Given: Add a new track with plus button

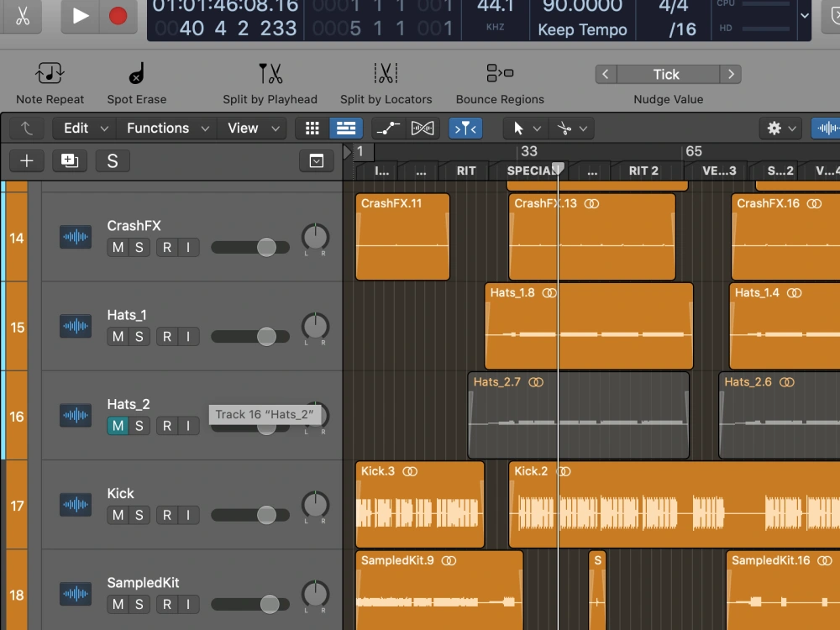Looking at the screenshot, I should click(x=26, y=160).
